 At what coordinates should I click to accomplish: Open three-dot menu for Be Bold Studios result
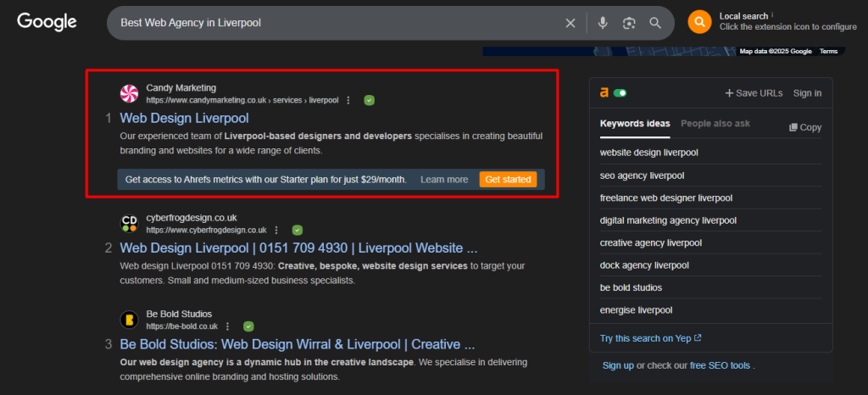[227, 326]
